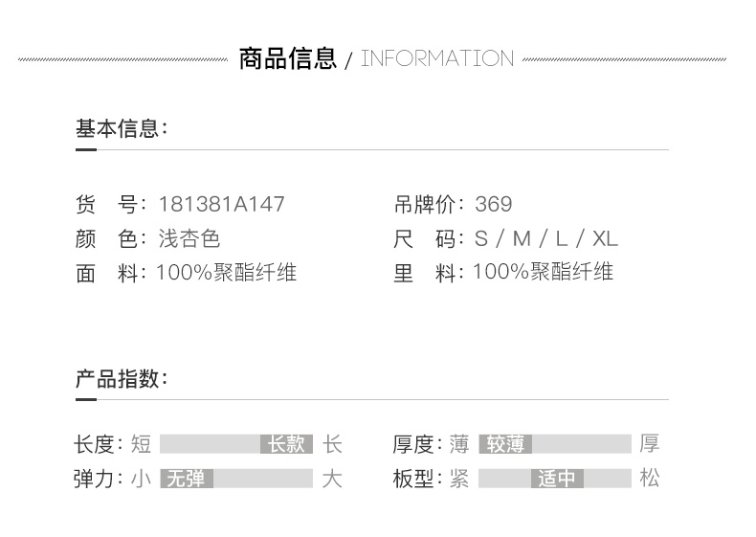Select the 产品指数 section header

122,378
